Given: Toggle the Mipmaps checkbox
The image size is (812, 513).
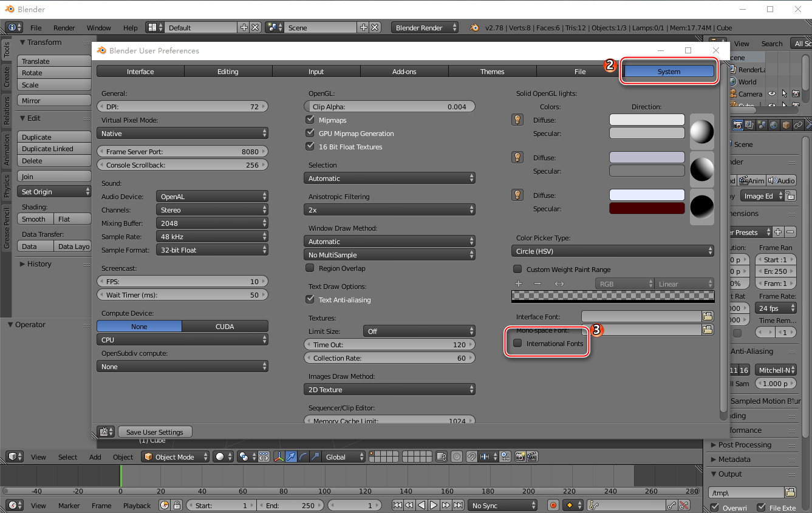Looking at the screenshot, I should [x=310, y=120].
